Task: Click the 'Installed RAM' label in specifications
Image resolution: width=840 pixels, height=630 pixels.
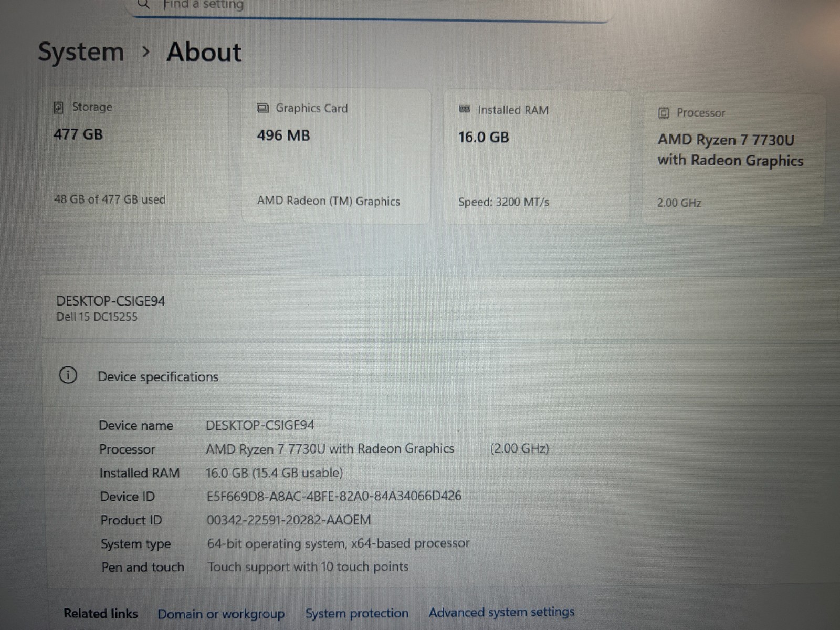Action: tap(140, 473)
